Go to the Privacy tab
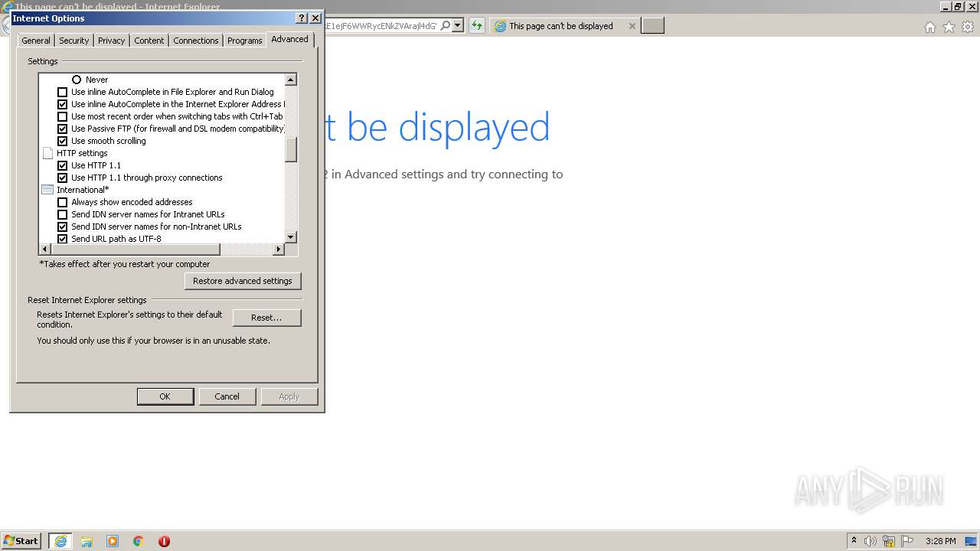The height and width of the screenshot is (551, 980). [111, 41]
